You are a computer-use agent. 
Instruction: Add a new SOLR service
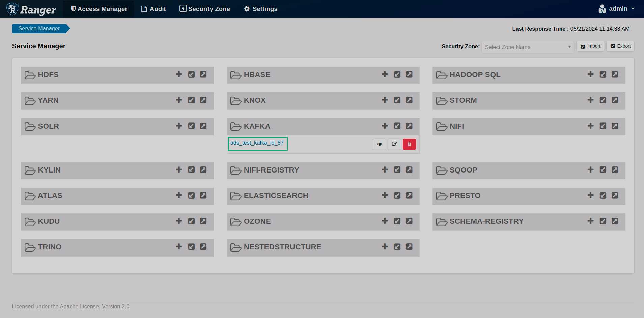click(179, 126)
